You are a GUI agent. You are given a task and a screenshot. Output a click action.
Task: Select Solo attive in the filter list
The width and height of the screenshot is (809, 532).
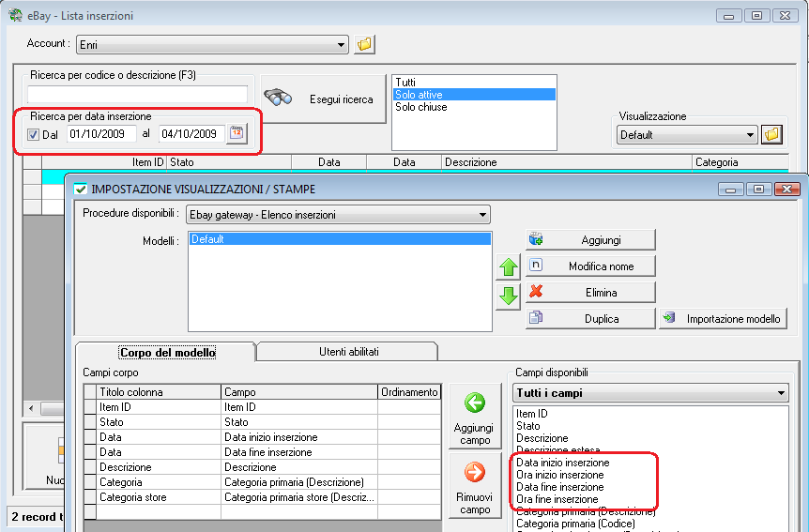[474, 95]
